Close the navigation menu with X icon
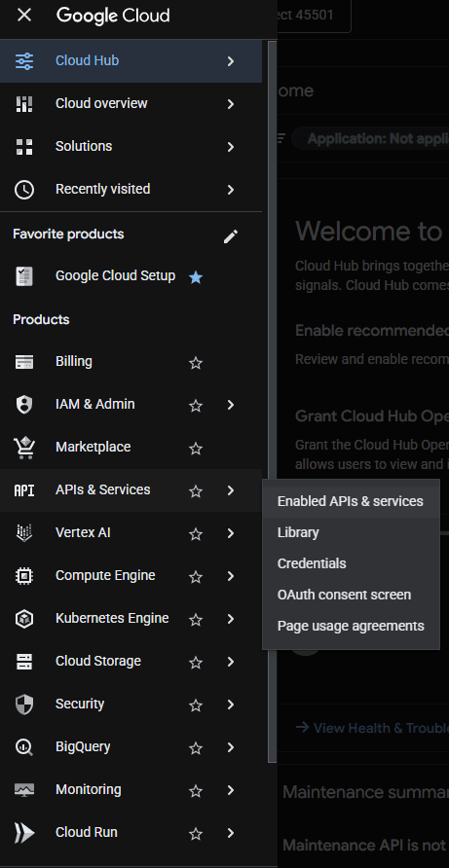449x868 pixels. 23,16
